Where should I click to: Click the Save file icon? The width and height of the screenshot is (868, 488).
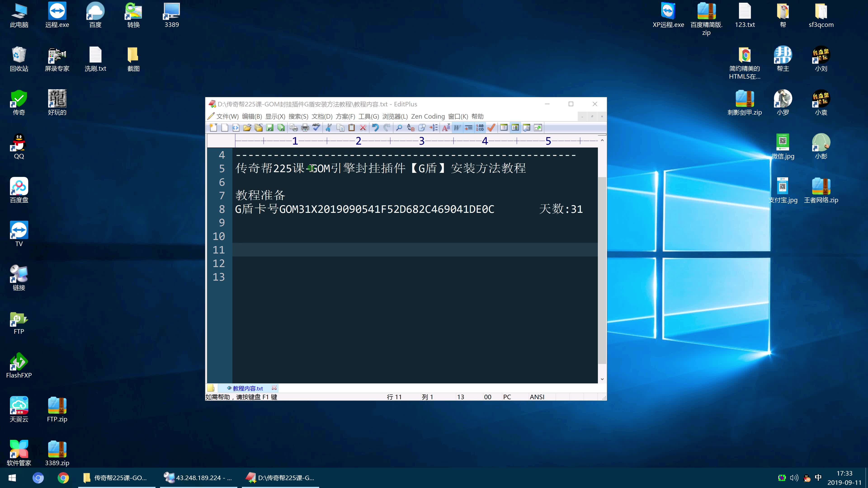tap(270, 128)
